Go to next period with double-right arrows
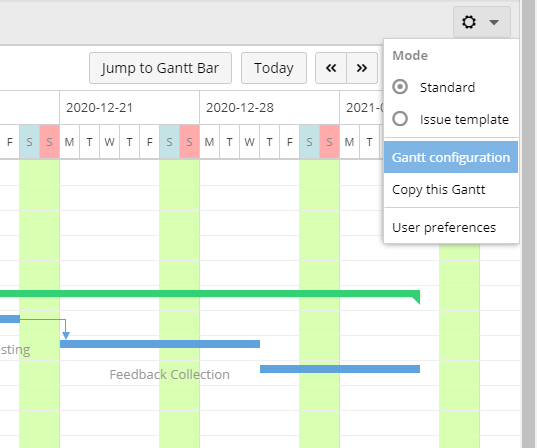 click(362, 68)
